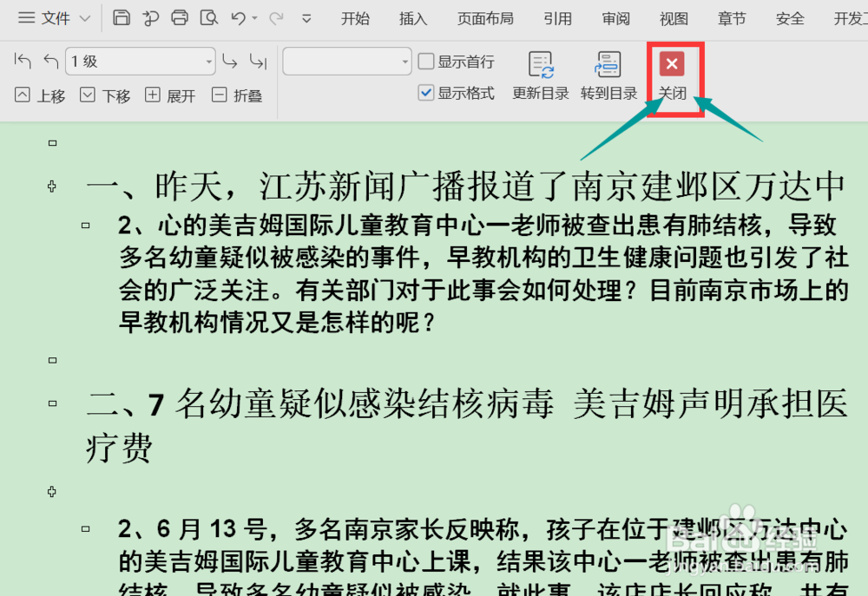868x596 pixels.
Task: Click 上移 to move item up
Action: (40, 95)
